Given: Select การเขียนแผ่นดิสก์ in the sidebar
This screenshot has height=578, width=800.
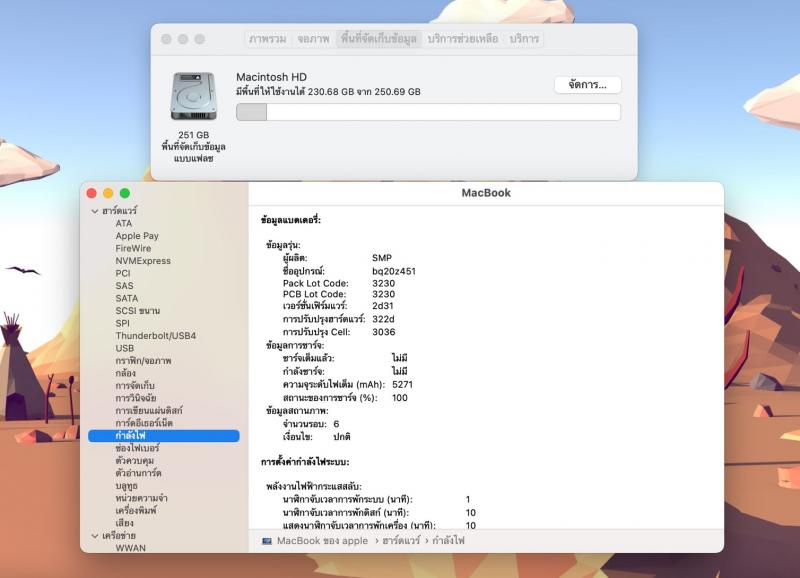Looking at the screenshot, I should (x=148, y=411).
